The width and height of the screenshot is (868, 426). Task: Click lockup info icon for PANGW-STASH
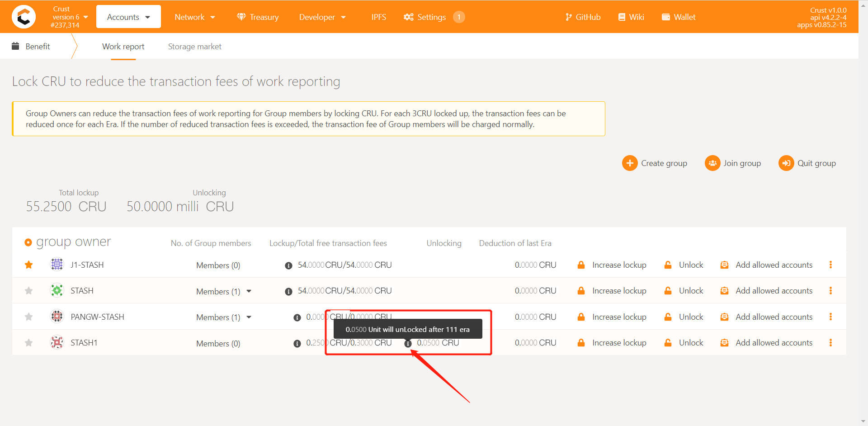[297, 317]
